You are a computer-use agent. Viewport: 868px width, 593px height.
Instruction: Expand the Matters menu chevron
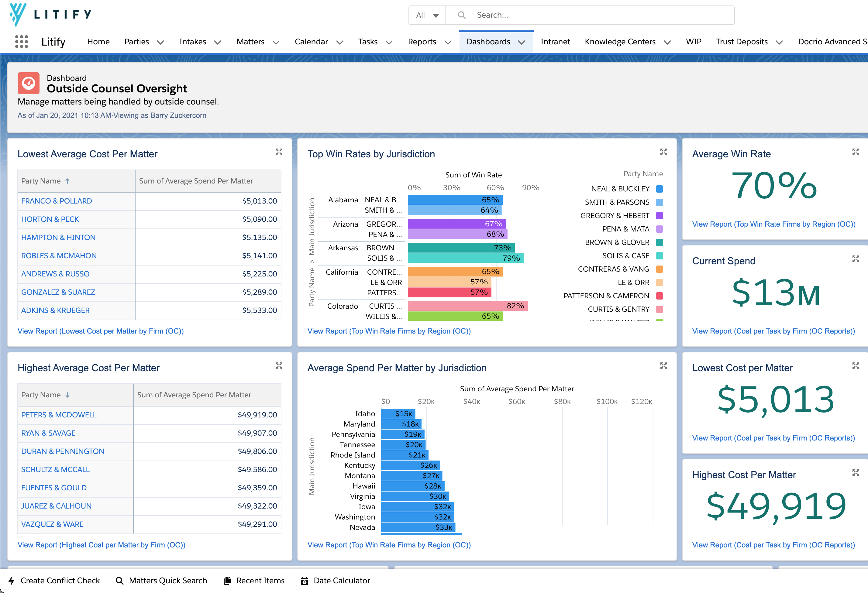tap(276, 42)
